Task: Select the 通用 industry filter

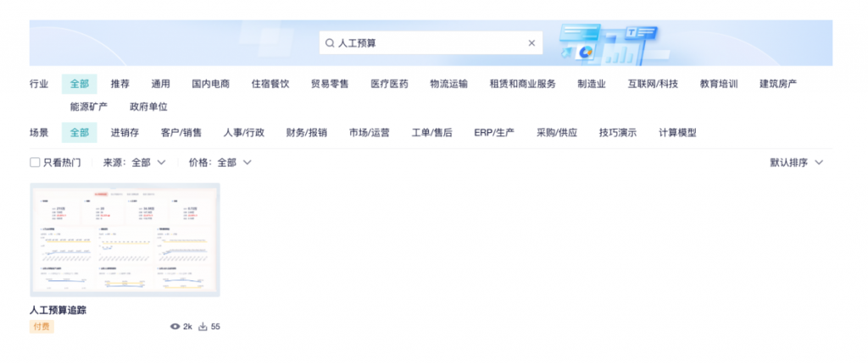Action: pos(160,84)
